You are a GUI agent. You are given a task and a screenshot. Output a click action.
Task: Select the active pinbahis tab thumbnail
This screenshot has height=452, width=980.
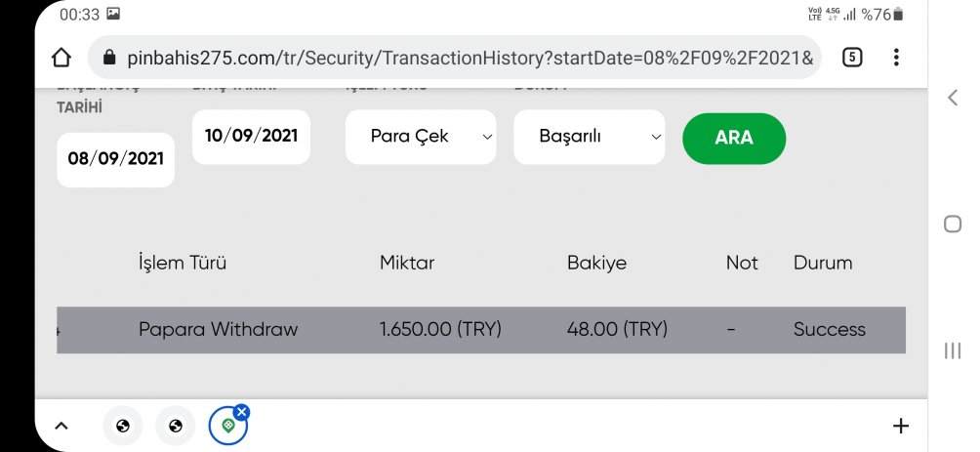pos(228,427)
